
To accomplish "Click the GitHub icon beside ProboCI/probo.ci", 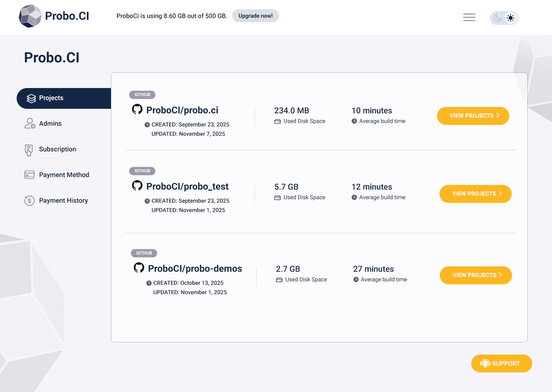I will coord(137,109).
